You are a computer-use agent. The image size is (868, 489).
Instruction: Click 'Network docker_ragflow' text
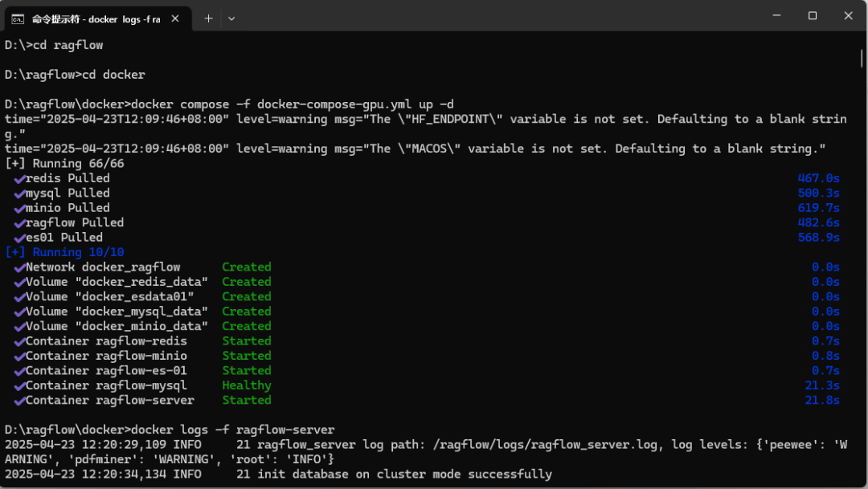(103, 267)
